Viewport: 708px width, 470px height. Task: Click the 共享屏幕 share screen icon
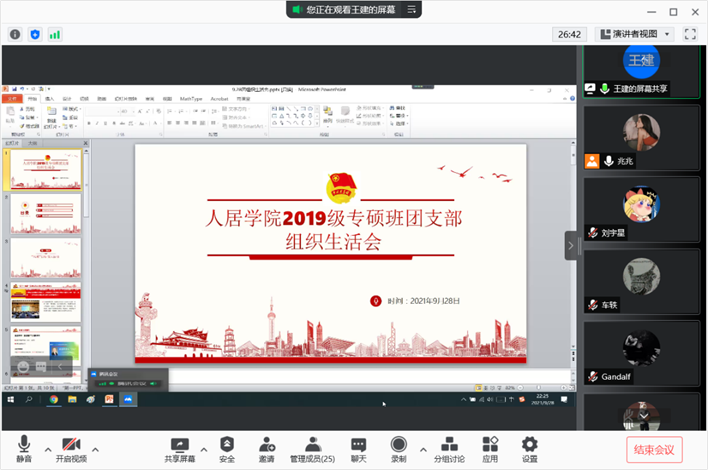180,446
